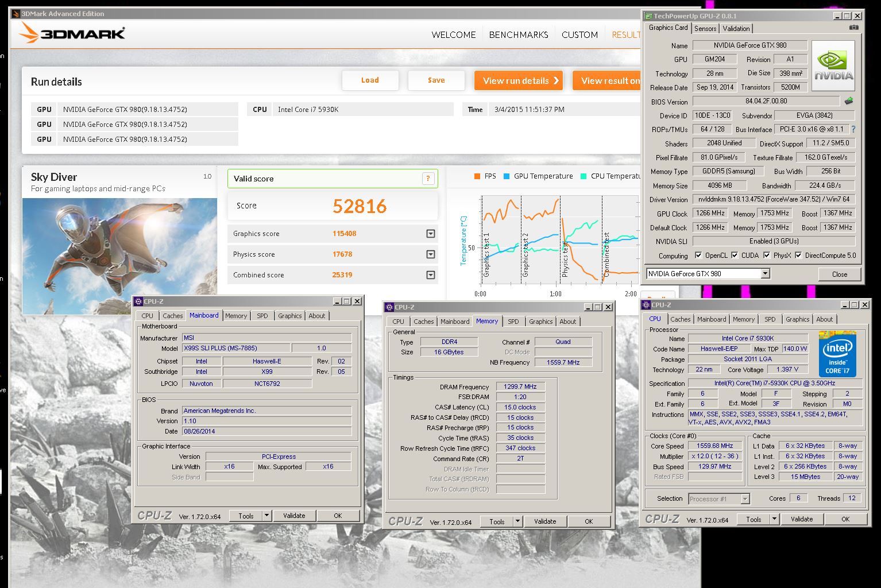This screenshot has width=881, height=588.
Task: Click OK in the Mainboard CPU-Z window
Action: [338, 516]
